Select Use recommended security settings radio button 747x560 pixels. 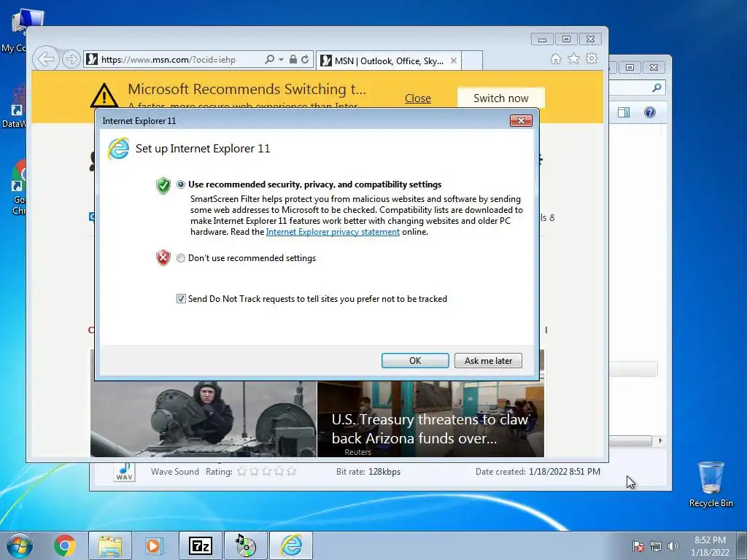click(x=181, y=184)
